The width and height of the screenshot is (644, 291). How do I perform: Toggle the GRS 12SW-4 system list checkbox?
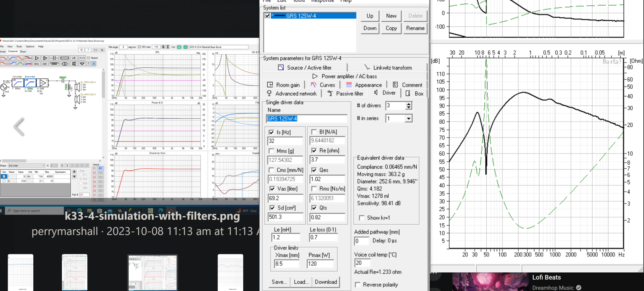coord(267,15)
